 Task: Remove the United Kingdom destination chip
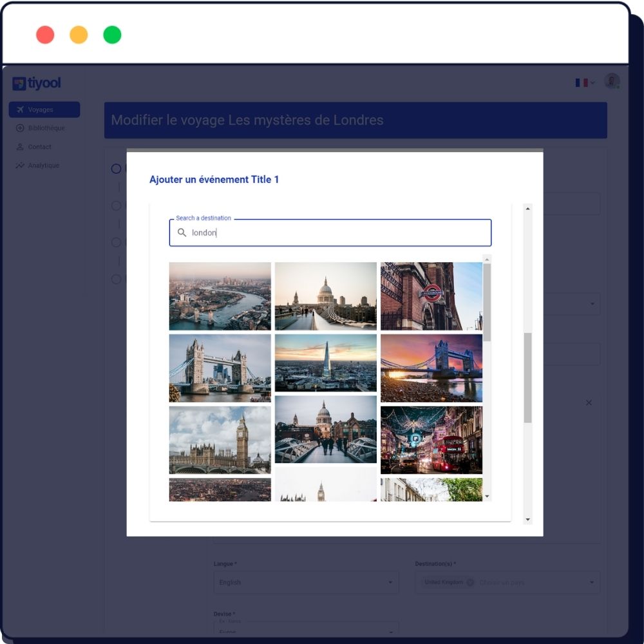[470, 582]
